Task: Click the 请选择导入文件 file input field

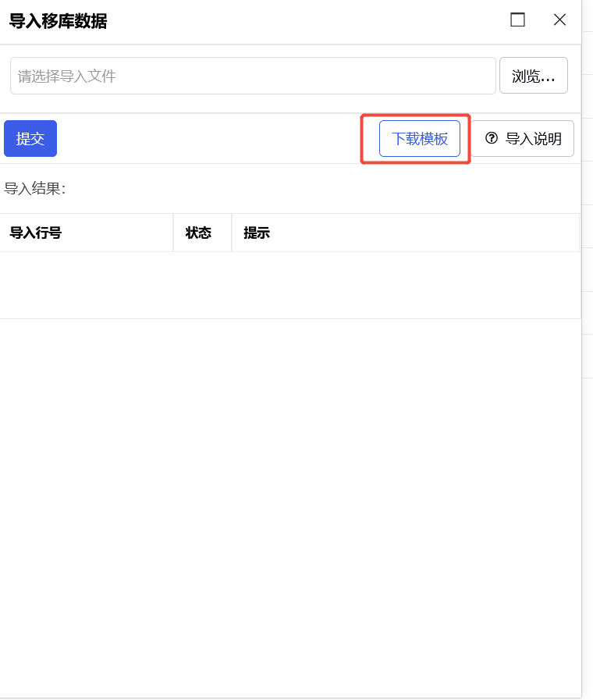Action: pyautogui.click(x=253, y=76)
